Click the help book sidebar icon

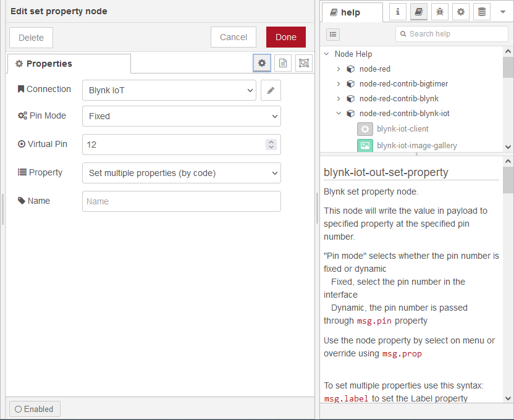click(419, 12)
